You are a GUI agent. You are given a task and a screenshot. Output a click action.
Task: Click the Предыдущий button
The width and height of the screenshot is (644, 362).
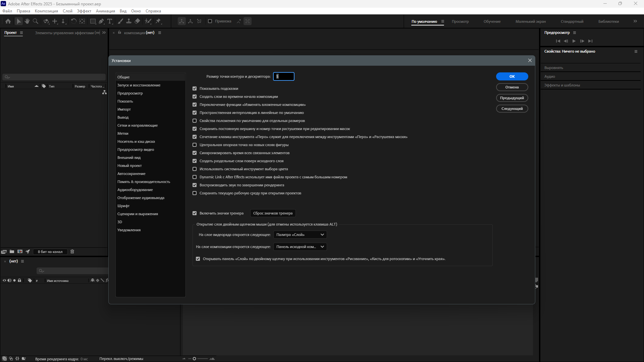pos(512,98)
